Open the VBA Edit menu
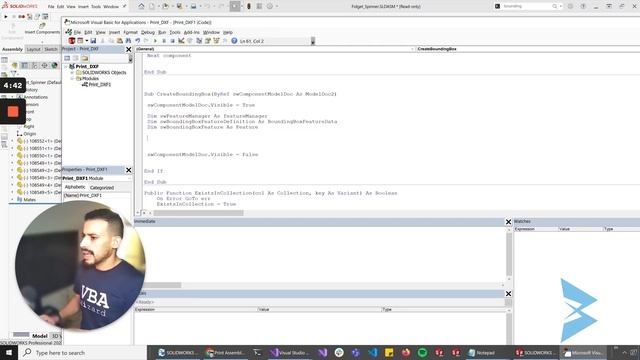This screenshot has height=360, width=640. [88, 32]
